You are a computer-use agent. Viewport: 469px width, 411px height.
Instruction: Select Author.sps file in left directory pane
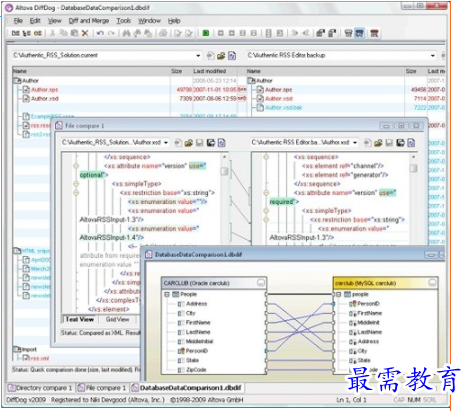click(45, 89)
